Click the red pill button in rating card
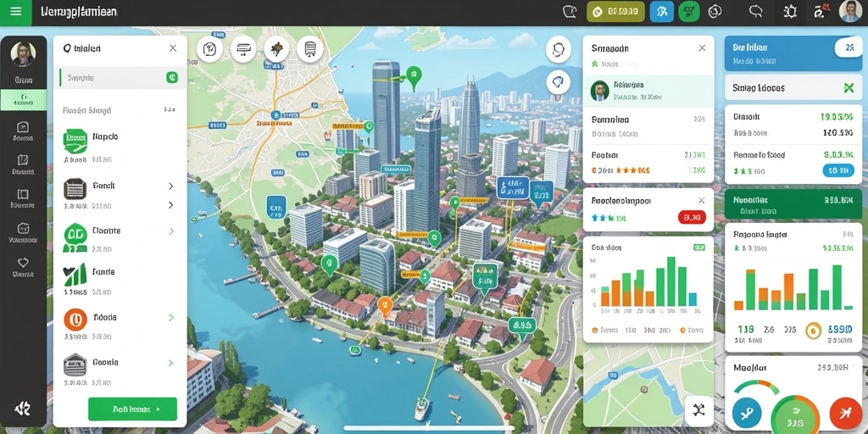Image resolution: width=868 pixels, height=434 pixels. pyautogui.click(x=692, y=218)
